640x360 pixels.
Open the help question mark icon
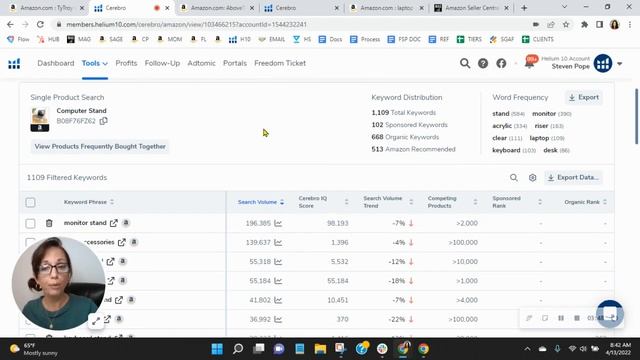pyautogui.click(x=483, y=63)
